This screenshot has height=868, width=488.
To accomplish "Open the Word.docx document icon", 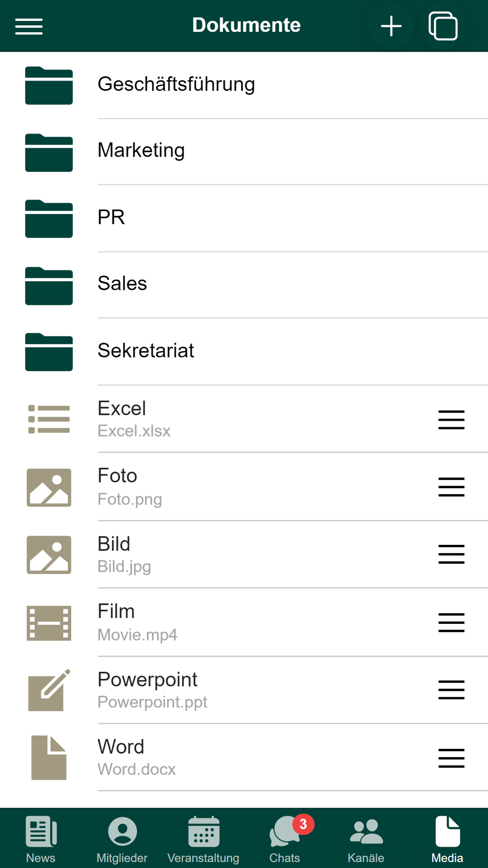I will [49, 758].
